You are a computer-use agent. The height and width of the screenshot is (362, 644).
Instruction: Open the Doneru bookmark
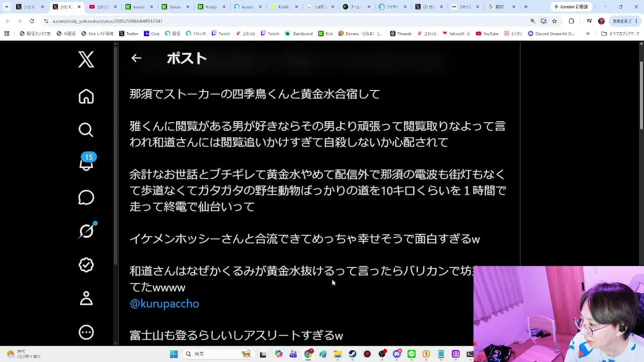click(360, 34)
